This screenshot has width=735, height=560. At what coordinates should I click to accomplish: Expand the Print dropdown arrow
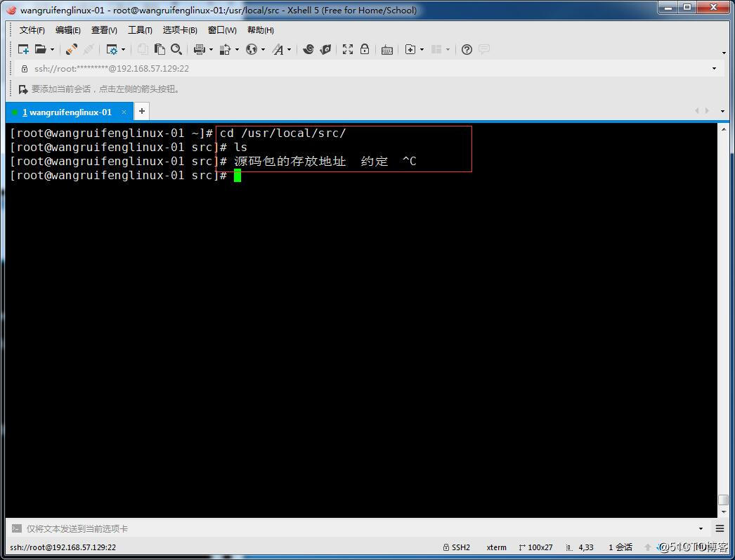click(x=211, y=50)
